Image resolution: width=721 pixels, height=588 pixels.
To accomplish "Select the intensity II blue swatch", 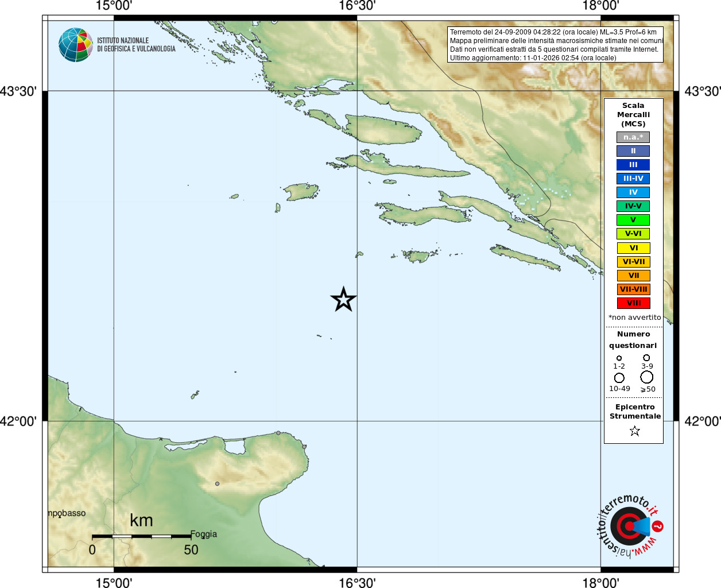I will point(633,151).
